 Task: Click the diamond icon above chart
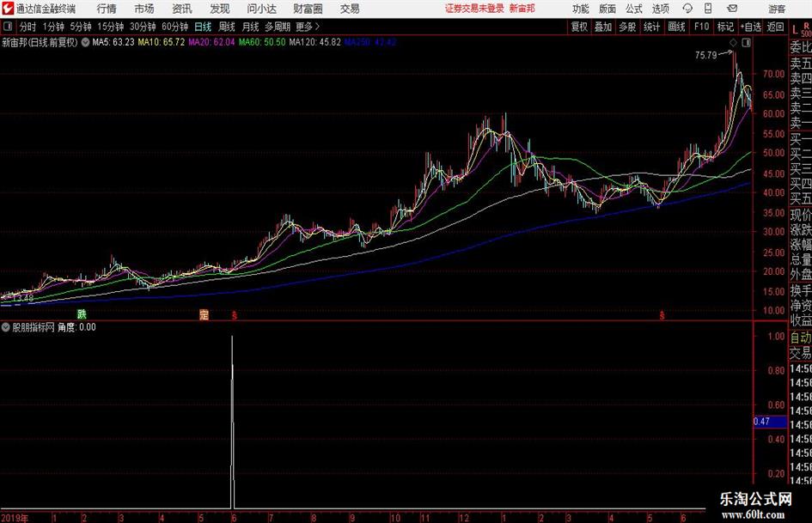point(733,43)
